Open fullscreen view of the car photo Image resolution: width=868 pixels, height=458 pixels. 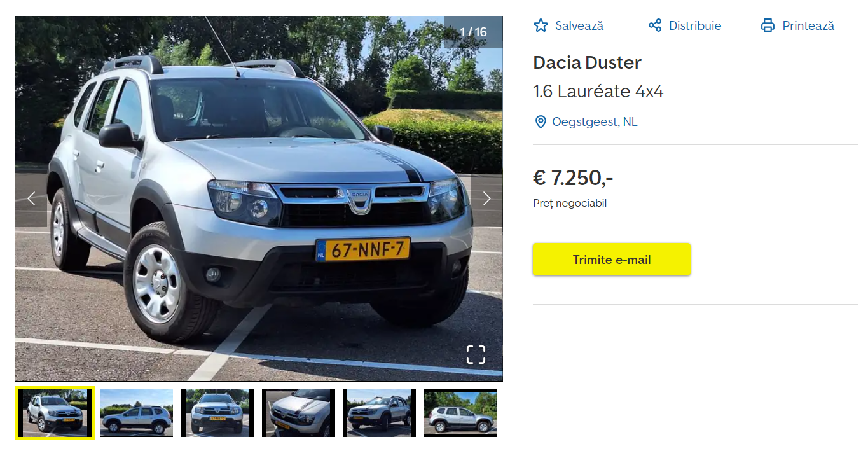[476, 354]
